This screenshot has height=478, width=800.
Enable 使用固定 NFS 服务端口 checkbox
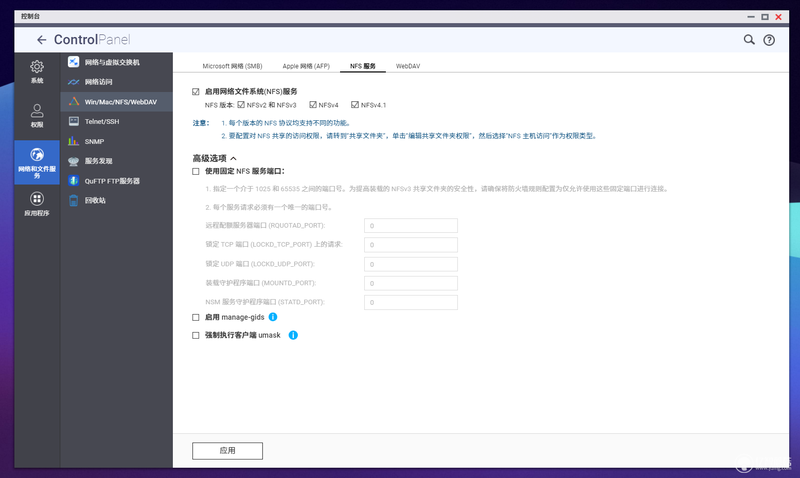pos(195,171)
